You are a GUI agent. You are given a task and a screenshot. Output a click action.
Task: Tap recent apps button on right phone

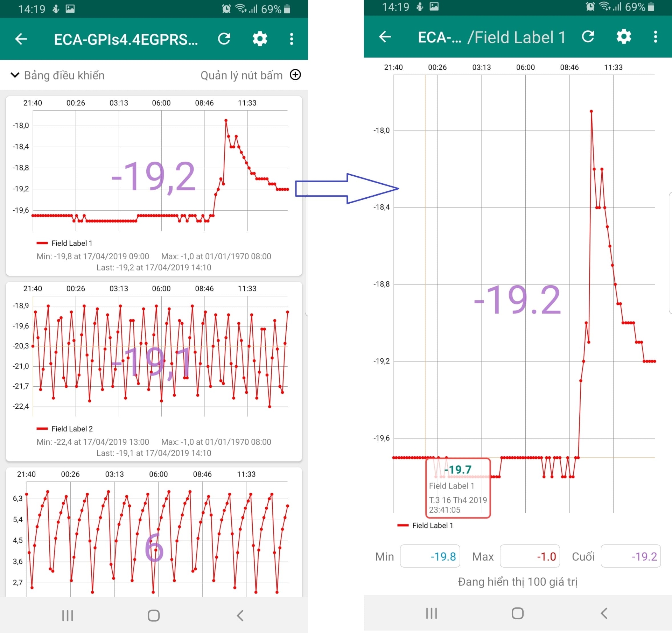432,613
